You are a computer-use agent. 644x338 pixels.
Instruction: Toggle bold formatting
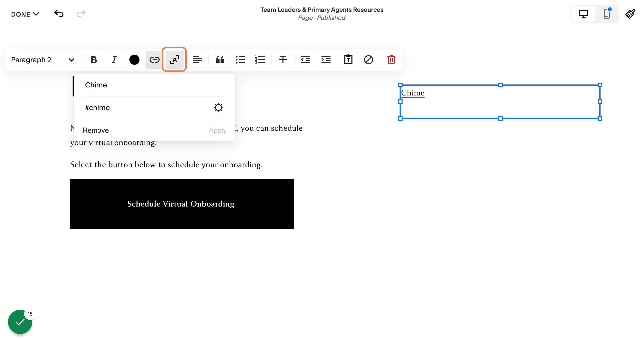pos(94,60)
